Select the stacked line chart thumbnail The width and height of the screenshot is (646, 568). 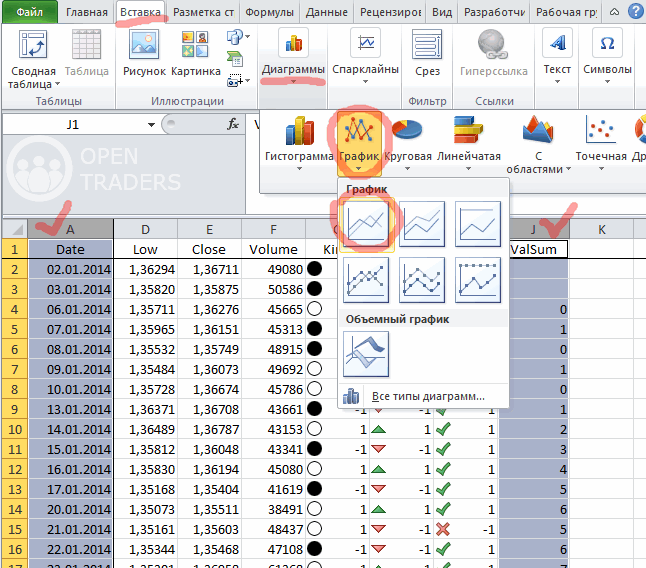[x=422, y=224]
